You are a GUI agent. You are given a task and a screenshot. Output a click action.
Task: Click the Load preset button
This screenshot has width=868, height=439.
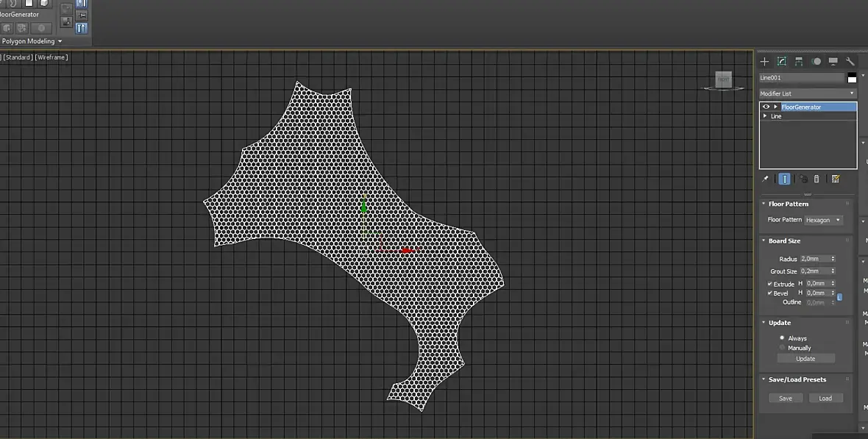(825, 398)
